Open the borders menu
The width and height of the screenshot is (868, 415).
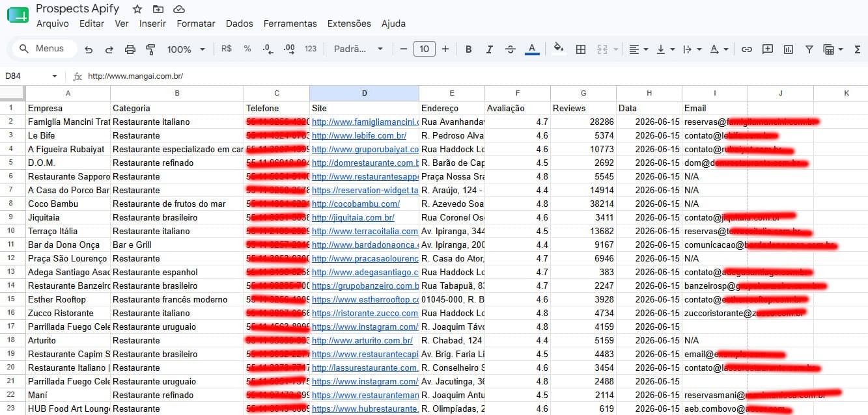click(581, 49)
